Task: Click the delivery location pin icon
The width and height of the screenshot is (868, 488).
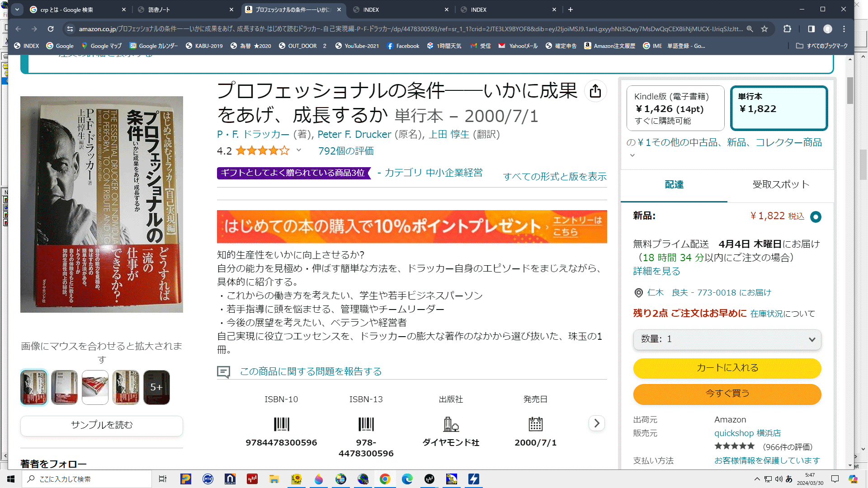Action: click(x=638, y=293)
